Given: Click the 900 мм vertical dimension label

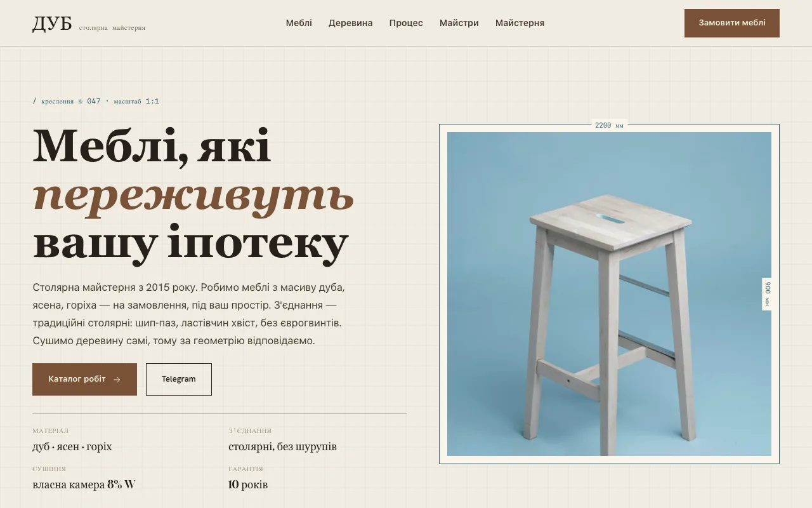Looking at the screenshot, I should 768,294.
